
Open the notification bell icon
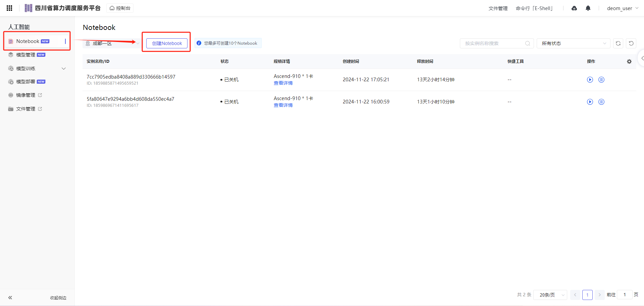588,8
